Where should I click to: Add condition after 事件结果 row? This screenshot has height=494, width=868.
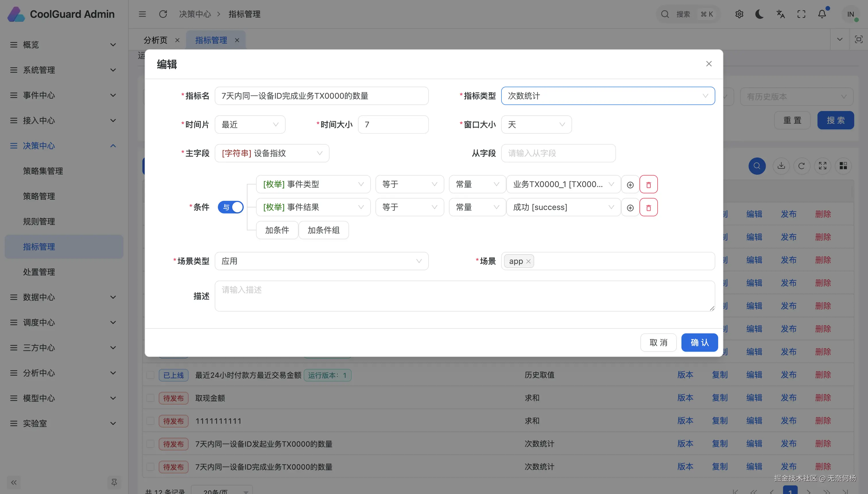(x=630, y=208)
